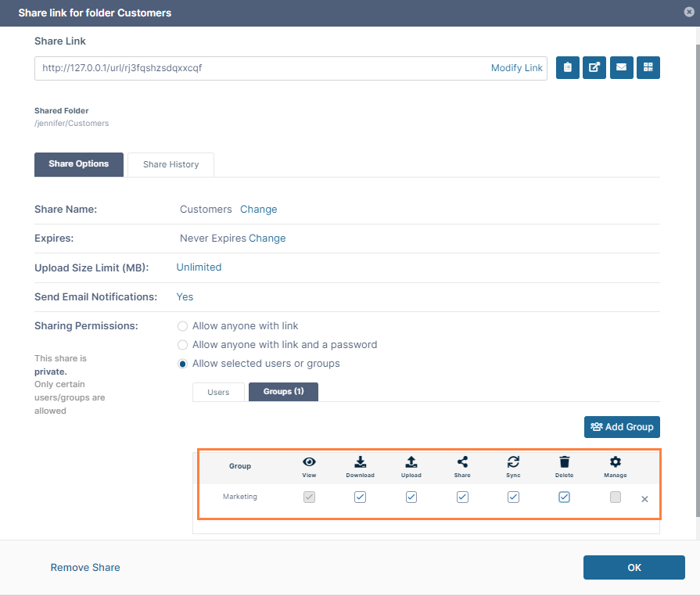Click the Delete trash column icon
The height and width of the screenshot is (596, 700).
click(x=564, y=462)
